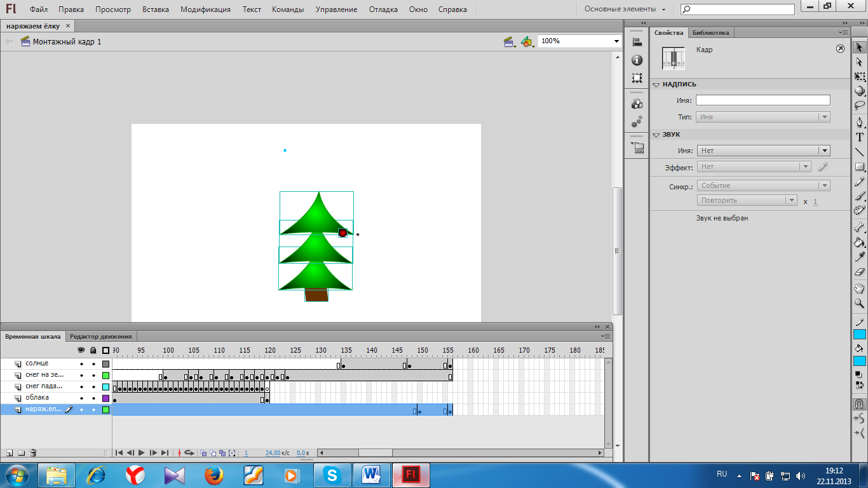Delete layer with the trash icon

click(33, 453)
